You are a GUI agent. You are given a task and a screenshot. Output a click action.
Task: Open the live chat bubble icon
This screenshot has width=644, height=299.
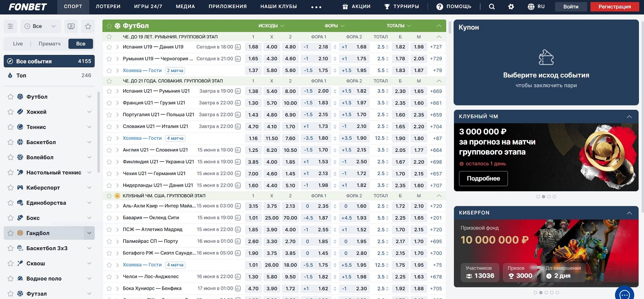point(625,294)
